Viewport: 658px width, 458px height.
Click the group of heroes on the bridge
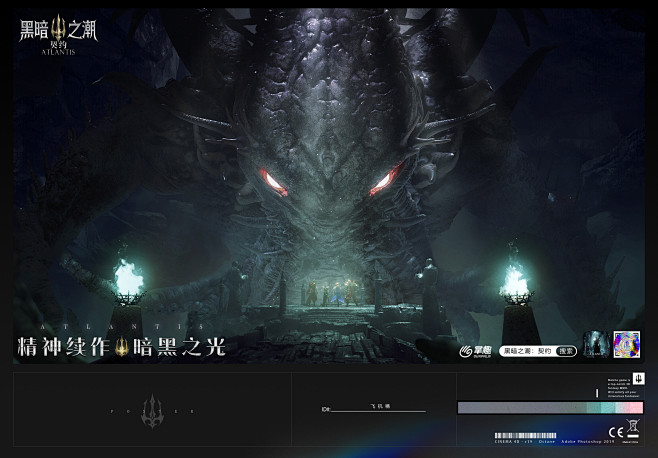(331, 293)
